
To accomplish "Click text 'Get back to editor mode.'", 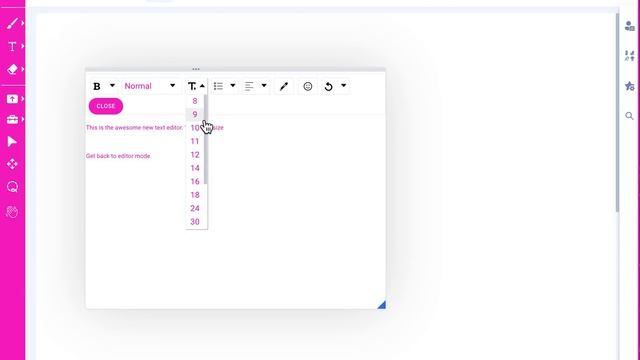I will click(x=118, y=156).
